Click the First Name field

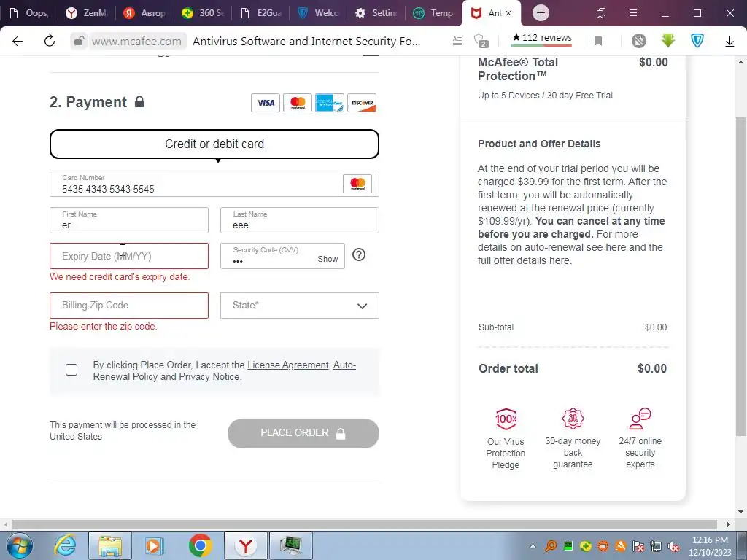coord(129,220)
